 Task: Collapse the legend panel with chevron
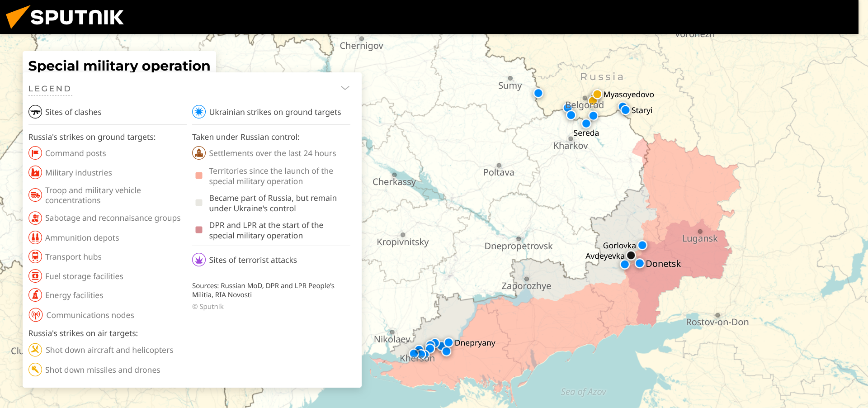(345, 88)
